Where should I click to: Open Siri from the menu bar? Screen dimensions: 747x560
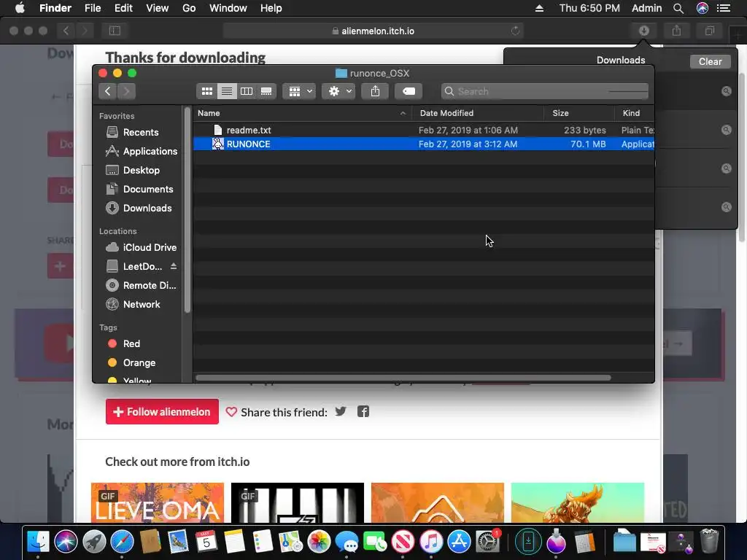click(x=703, y=8)
